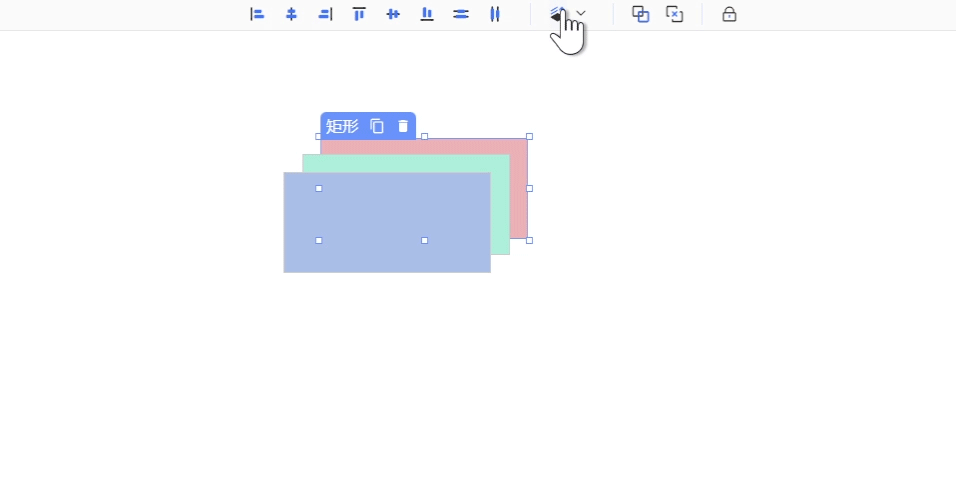Viewport: 956px width, 480px height.
Task: Open the layer order dropdown arrow
Action: click(x=581, y=13)
